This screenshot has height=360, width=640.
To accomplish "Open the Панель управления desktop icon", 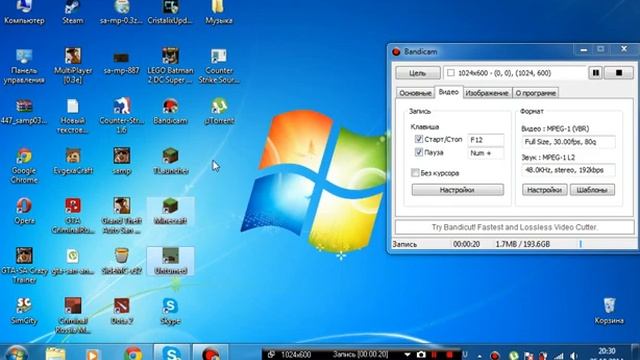I will 24,67.
